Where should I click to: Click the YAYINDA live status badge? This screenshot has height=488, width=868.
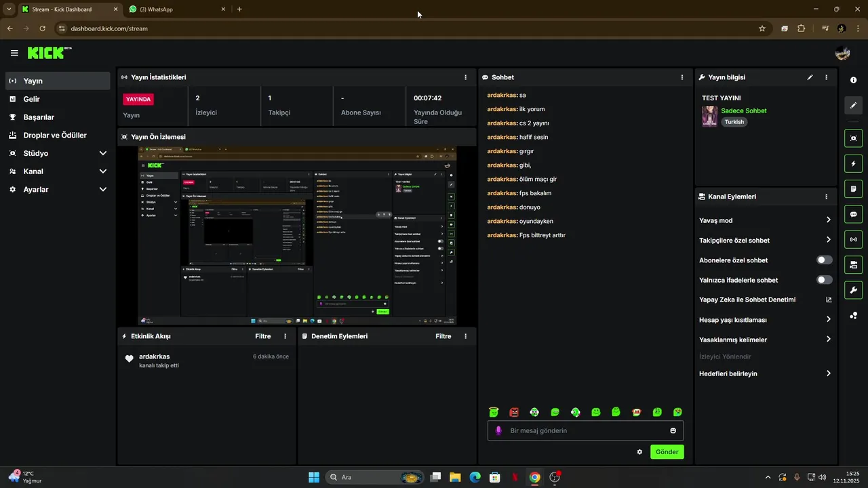tap(138, 99)
